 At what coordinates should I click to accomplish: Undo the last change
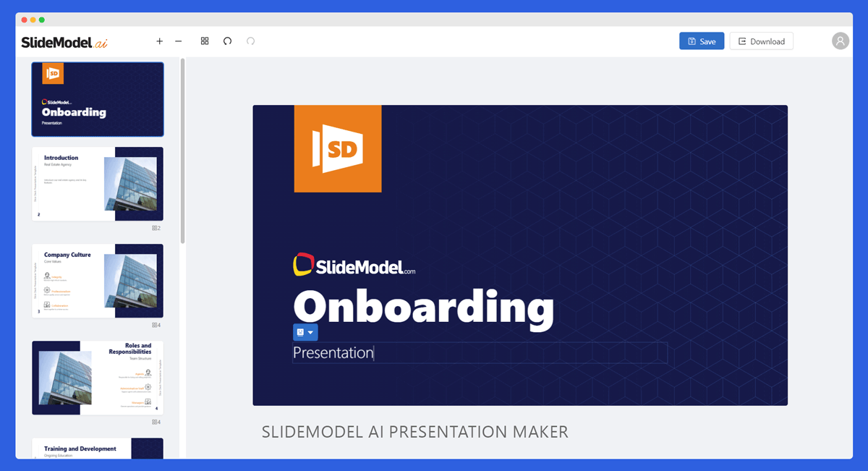[227, 41]
